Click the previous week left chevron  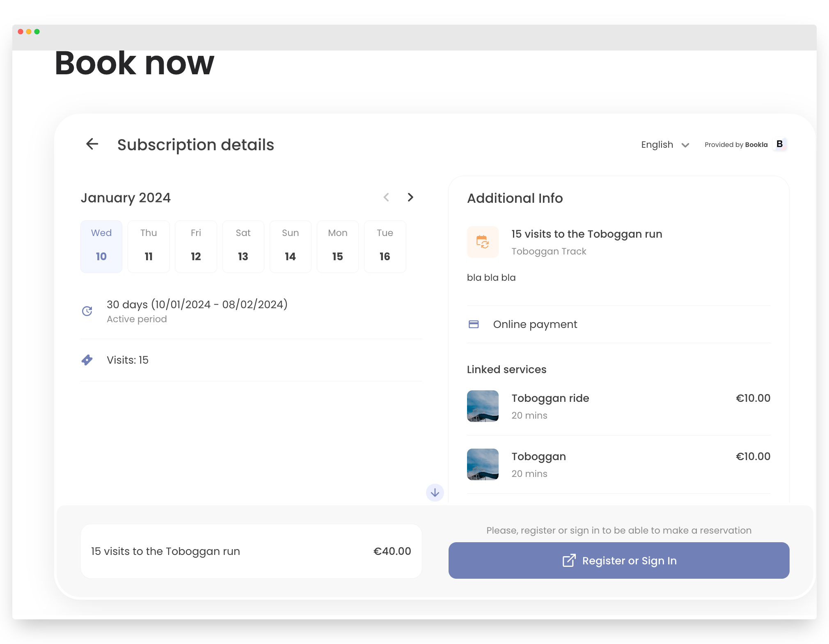click(386, 197)
